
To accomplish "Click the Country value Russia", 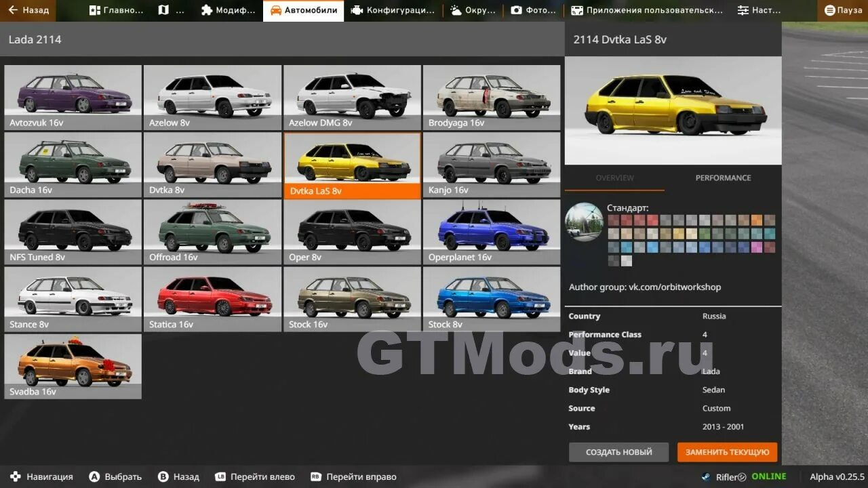I will click(x=714, y=316).
